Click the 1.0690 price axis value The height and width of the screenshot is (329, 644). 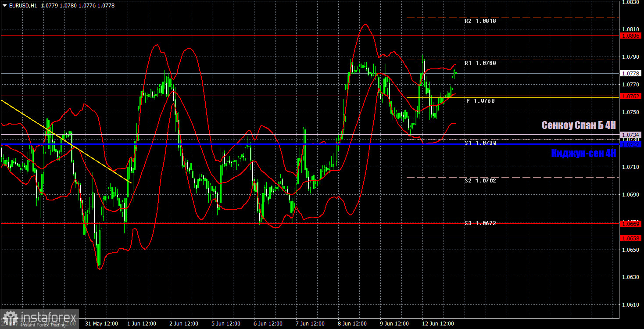pos(631,194)
